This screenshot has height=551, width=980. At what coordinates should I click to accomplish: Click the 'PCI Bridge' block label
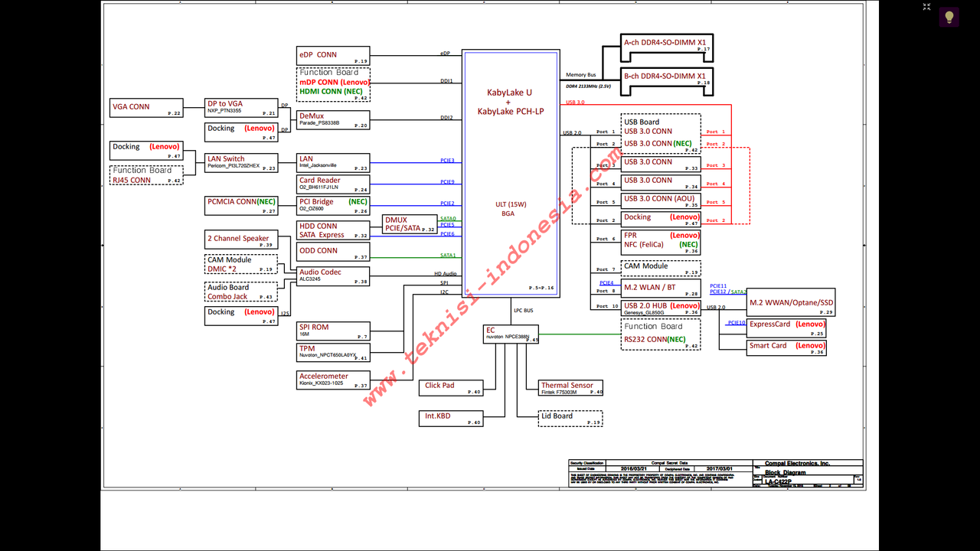[316, 201]
